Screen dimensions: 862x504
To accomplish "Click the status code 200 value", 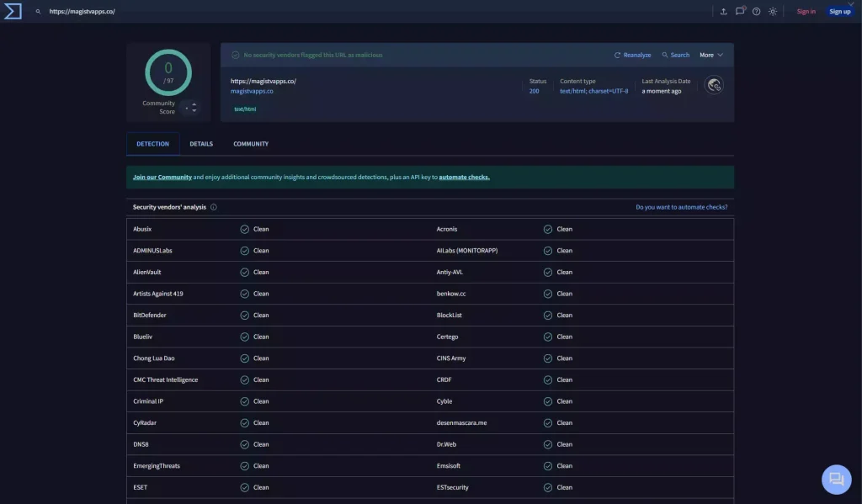I will coord(534,91).
